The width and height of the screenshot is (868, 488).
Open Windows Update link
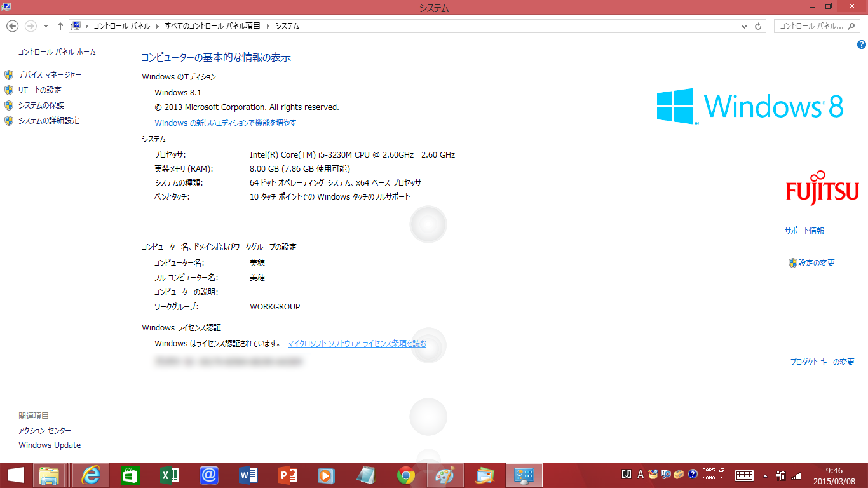(x=50, y=445)
